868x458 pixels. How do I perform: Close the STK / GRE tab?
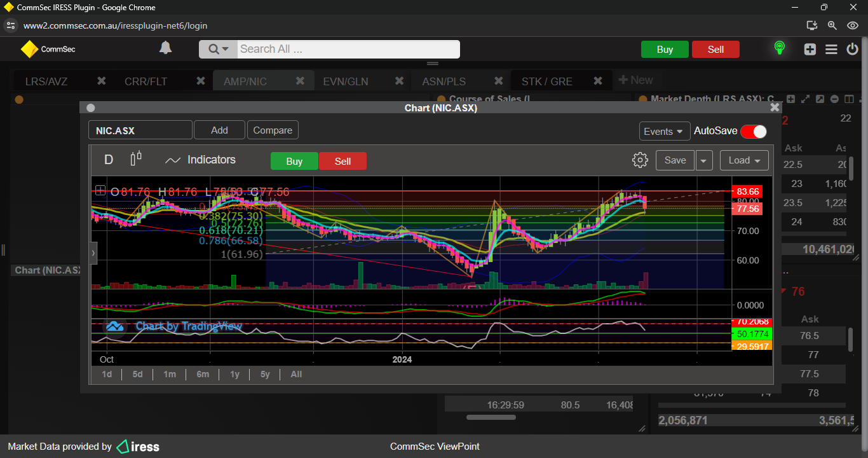coord(597,81)
